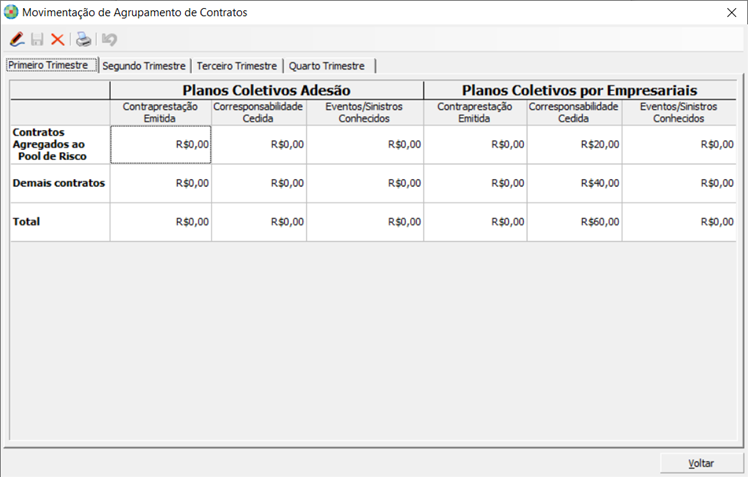The image size is (748, 477).
Task: Select the cell containing R$20,00
Action: coord(574,144)
